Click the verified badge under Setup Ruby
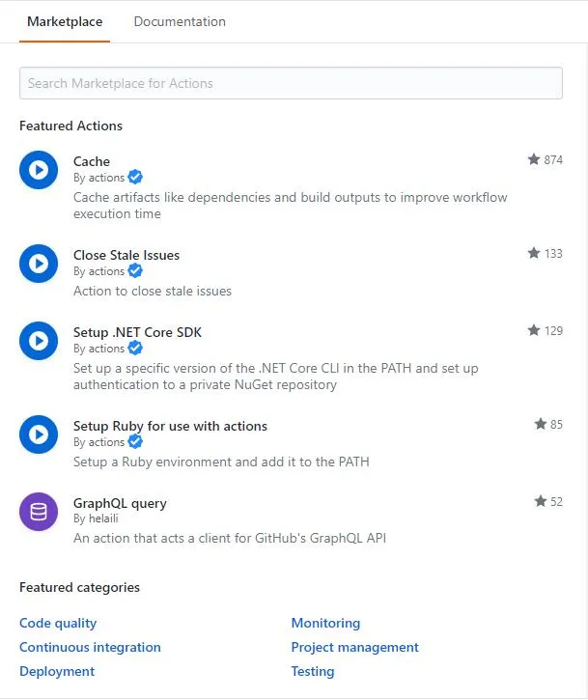The image size is (588, 700). (x=135, y=442)
